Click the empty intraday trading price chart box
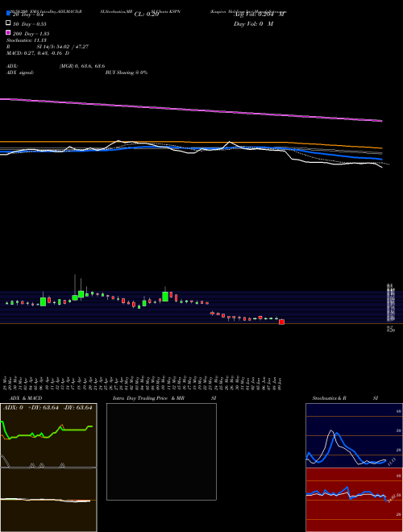 click(161, 451)
